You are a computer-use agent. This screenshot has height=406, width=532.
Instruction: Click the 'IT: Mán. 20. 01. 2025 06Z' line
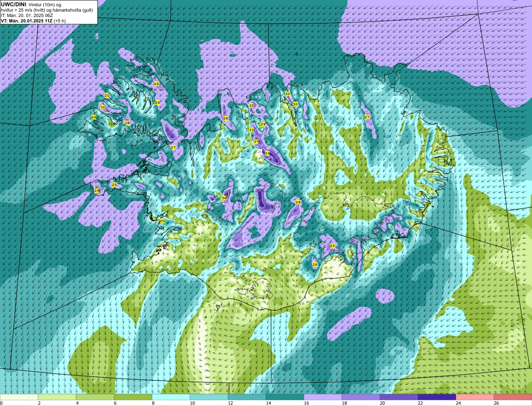click(x=27, y=15)
